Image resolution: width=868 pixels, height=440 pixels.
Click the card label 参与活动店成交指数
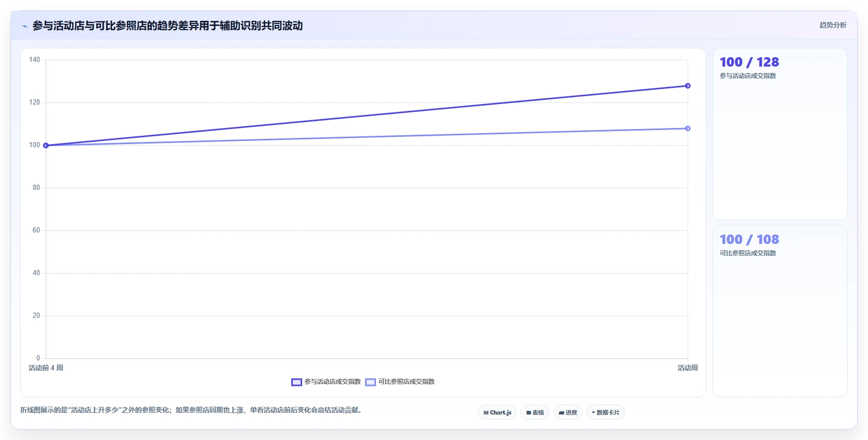click(748, 76)
